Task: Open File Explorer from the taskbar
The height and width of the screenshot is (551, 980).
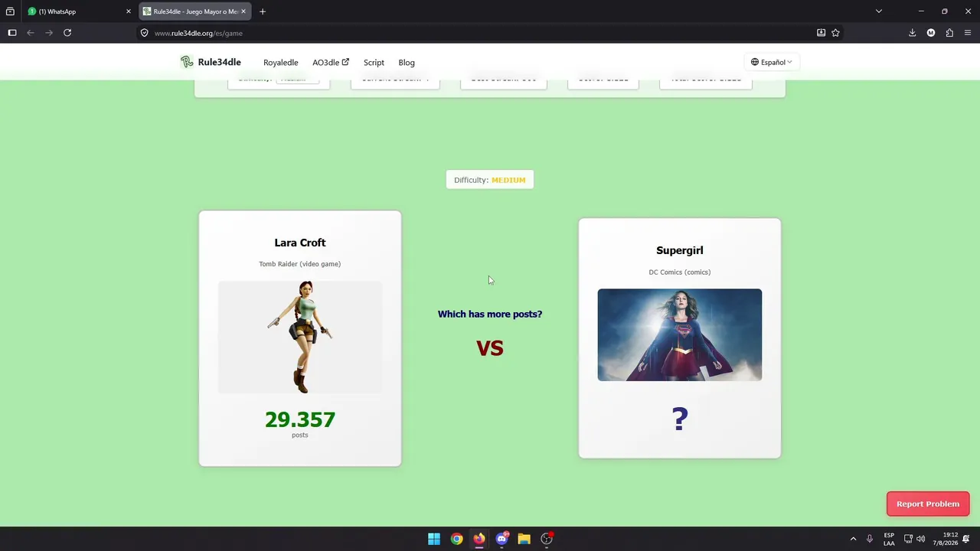Action: point(524,539)
